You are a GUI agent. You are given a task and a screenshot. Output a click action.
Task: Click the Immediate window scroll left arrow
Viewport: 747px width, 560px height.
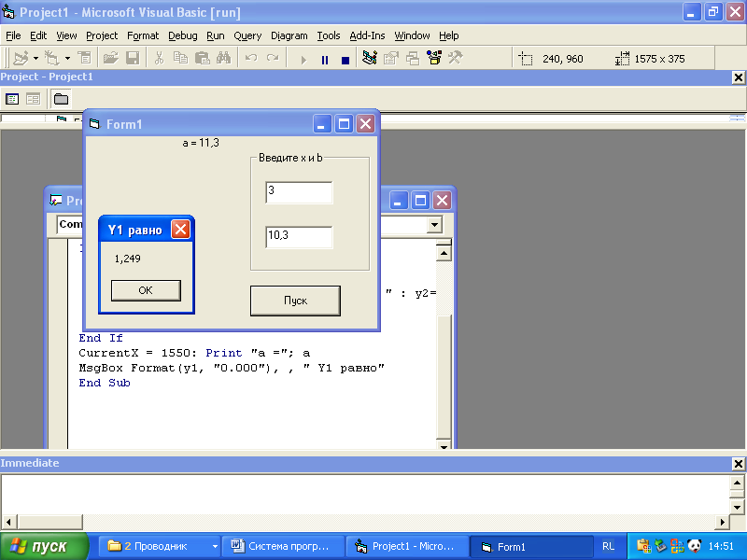(x=8, y=522)
